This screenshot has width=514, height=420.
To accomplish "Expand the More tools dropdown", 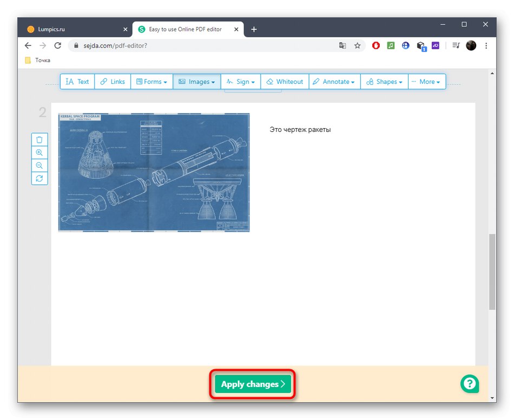I will [427, 81].
